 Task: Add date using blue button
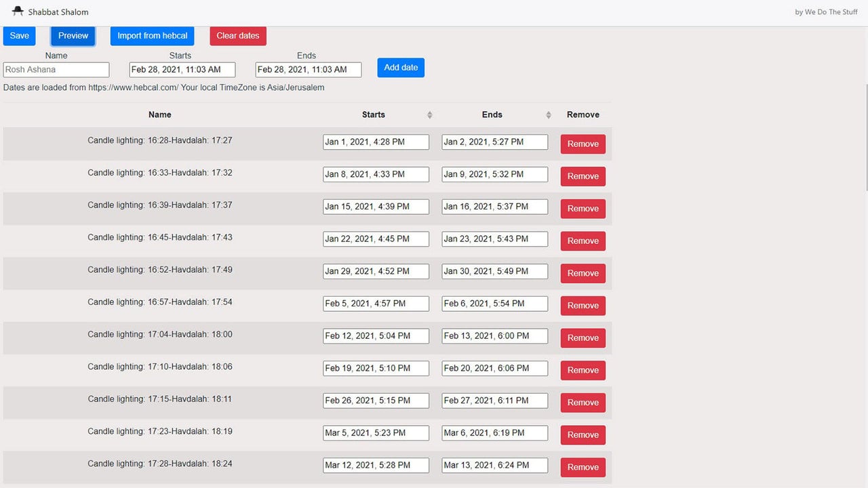click(401, 68)
